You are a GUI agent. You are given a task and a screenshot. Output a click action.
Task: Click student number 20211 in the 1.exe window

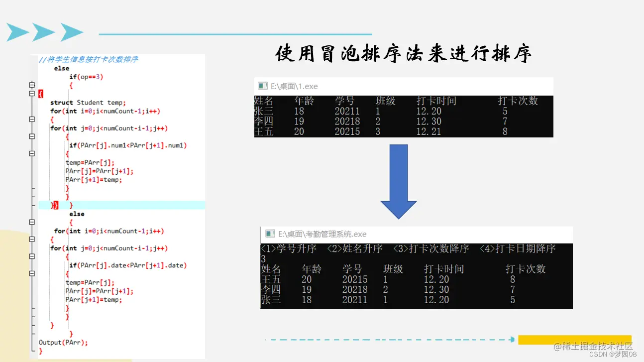[347, 111]
